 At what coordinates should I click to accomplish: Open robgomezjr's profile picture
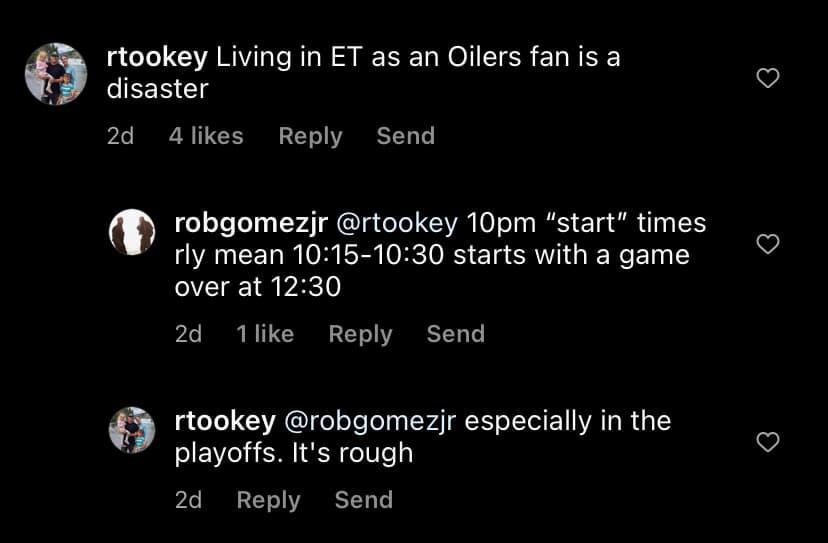pos(132,233)
